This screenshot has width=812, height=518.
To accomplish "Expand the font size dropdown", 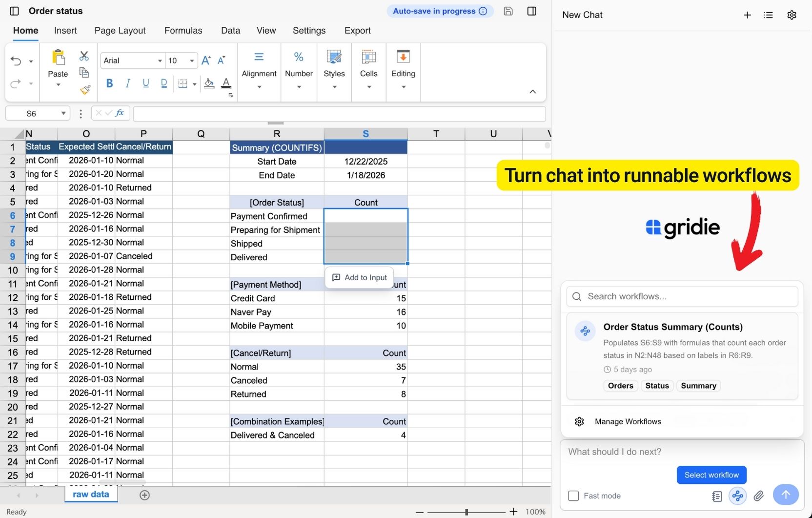I will (x=191, y=61).
